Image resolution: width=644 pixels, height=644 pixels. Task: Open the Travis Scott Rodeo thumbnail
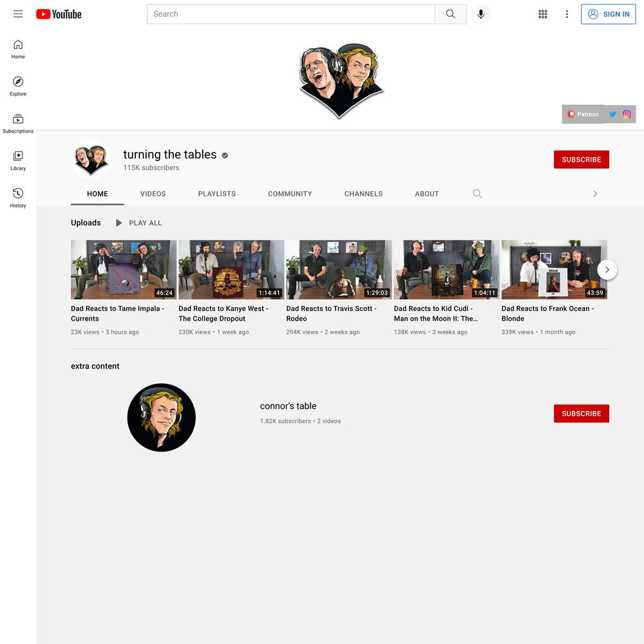[x=339, y=269]
